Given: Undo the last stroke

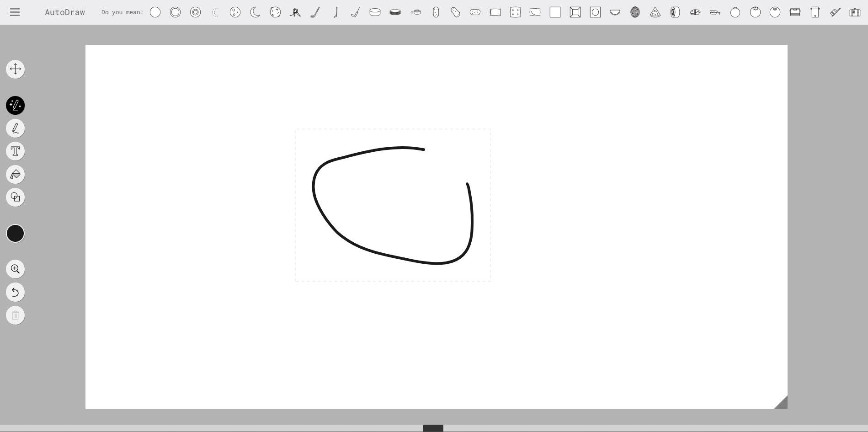Looking at the screenshot, I should [15, 292].
